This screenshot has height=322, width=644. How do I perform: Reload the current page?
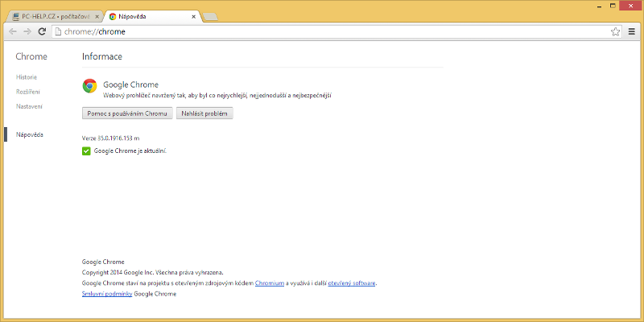coord(42,31)
